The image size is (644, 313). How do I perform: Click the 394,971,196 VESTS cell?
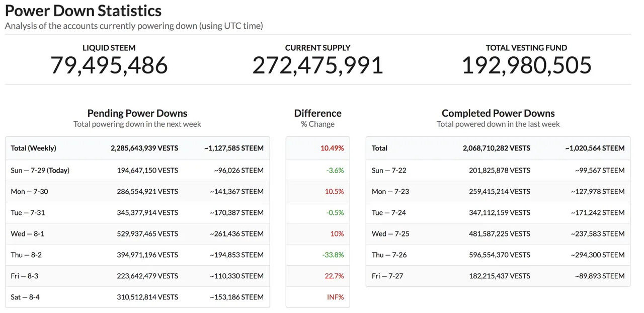point(147,255)
